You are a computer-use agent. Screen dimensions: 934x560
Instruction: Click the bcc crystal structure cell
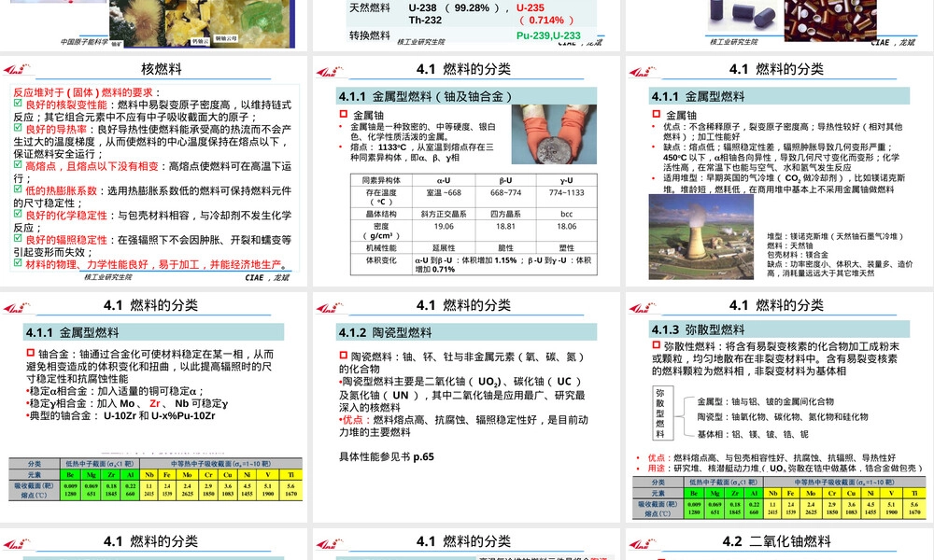point(567,214)
